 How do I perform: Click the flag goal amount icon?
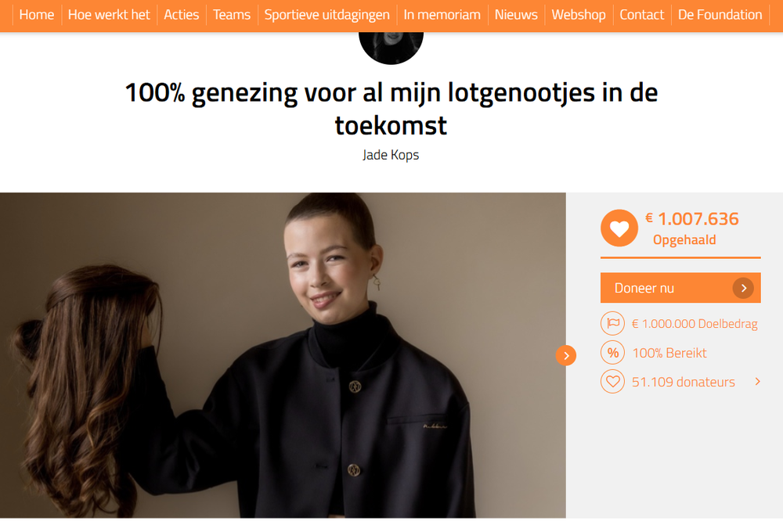(x=613, y=323)
